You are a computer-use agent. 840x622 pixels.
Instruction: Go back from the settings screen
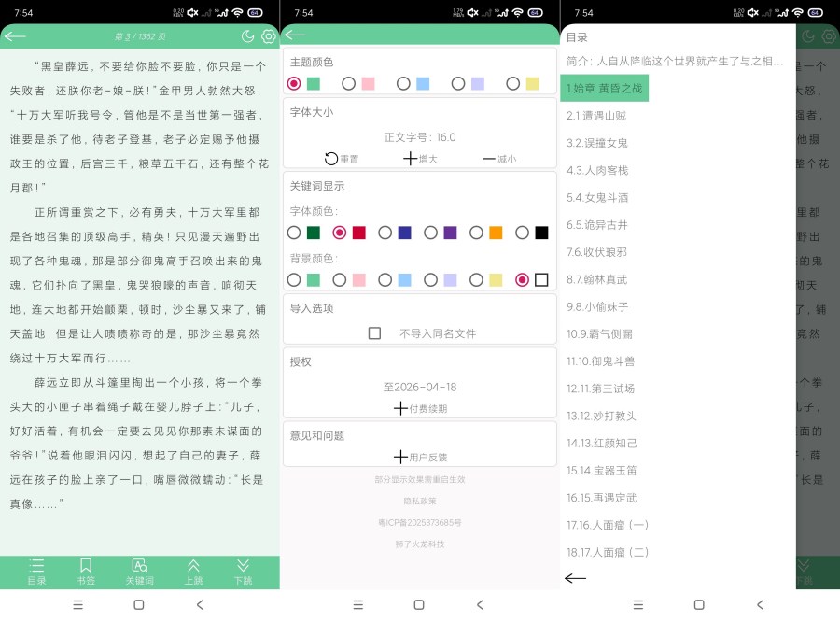(295, 35)
